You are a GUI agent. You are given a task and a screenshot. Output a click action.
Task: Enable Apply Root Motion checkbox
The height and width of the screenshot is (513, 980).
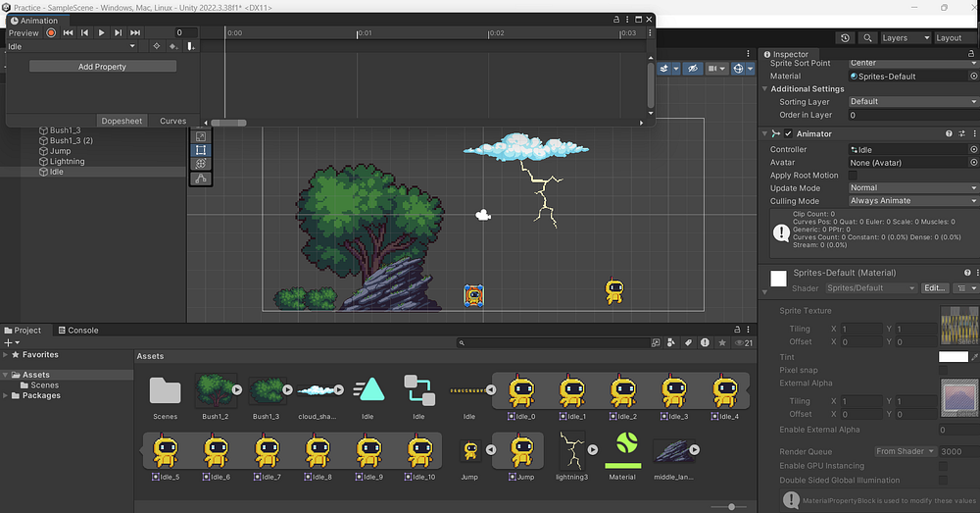(852, 176)
